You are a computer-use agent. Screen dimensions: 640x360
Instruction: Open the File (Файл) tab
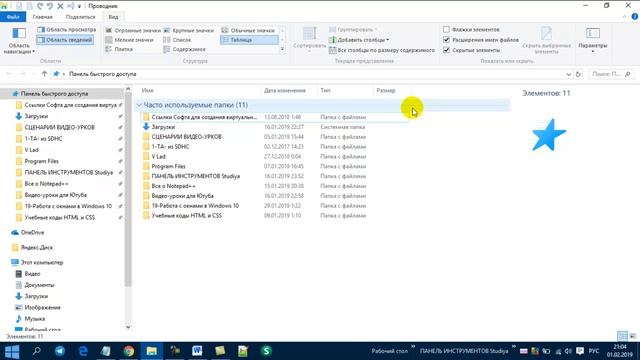13,17
